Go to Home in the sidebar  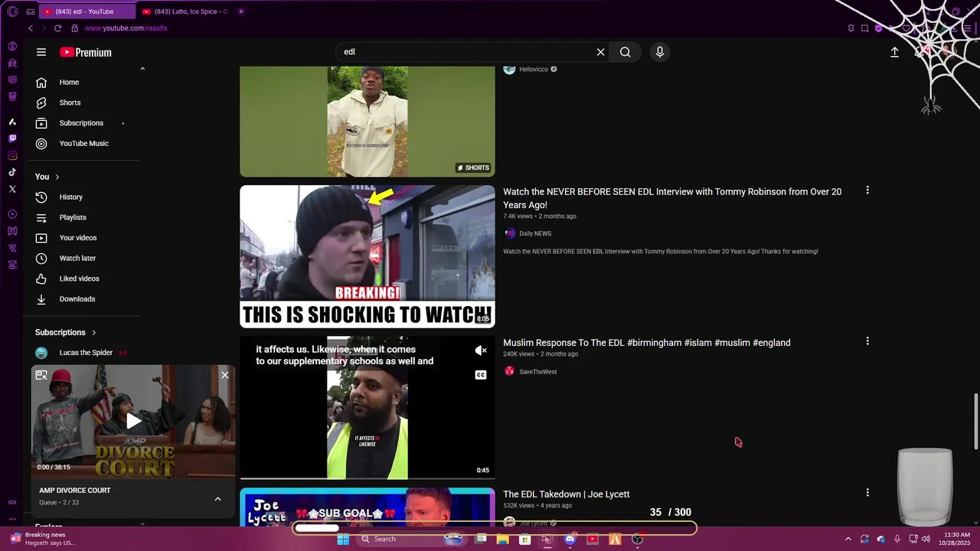[84, 82]
